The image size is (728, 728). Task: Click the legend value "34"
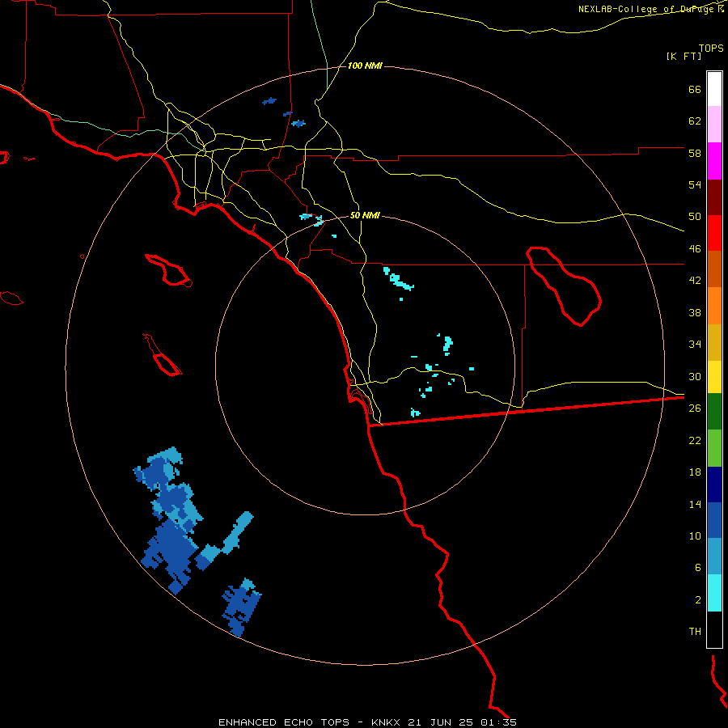[695, 344]
